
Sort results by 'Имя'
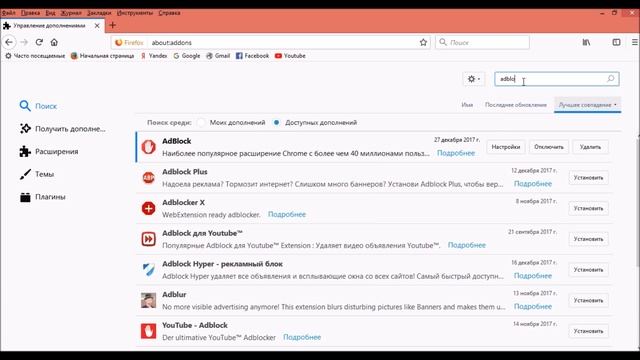coord(467,105)
